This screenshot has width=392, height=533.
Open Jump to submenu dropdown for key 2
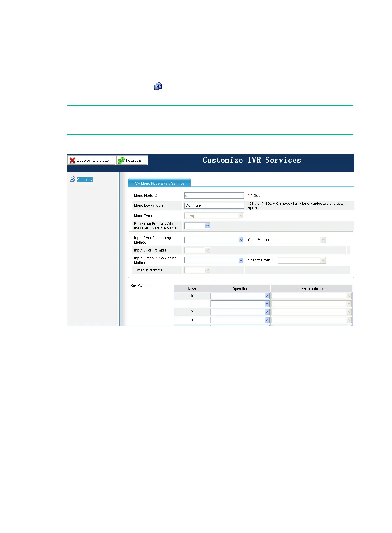point(312,312)
